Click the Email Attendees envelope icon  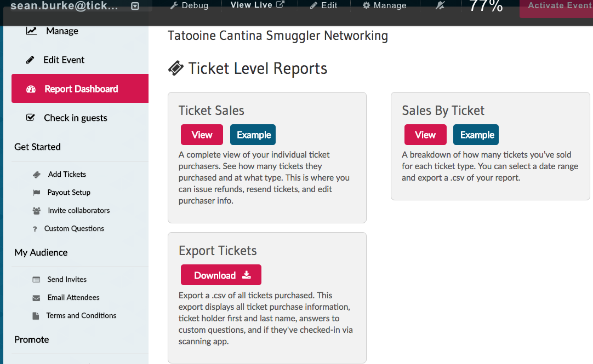pyautogui.click(x=36, y=298)
